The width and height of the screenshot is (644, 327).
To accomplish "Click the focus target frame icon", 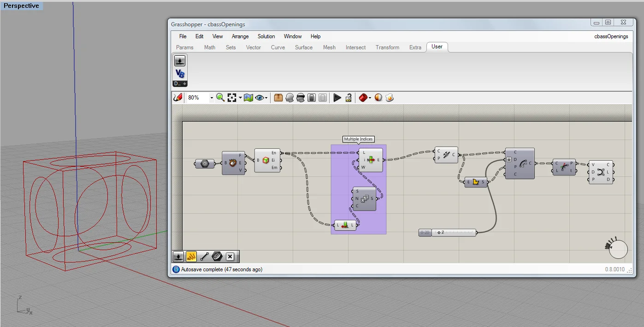I will (232, 98).
